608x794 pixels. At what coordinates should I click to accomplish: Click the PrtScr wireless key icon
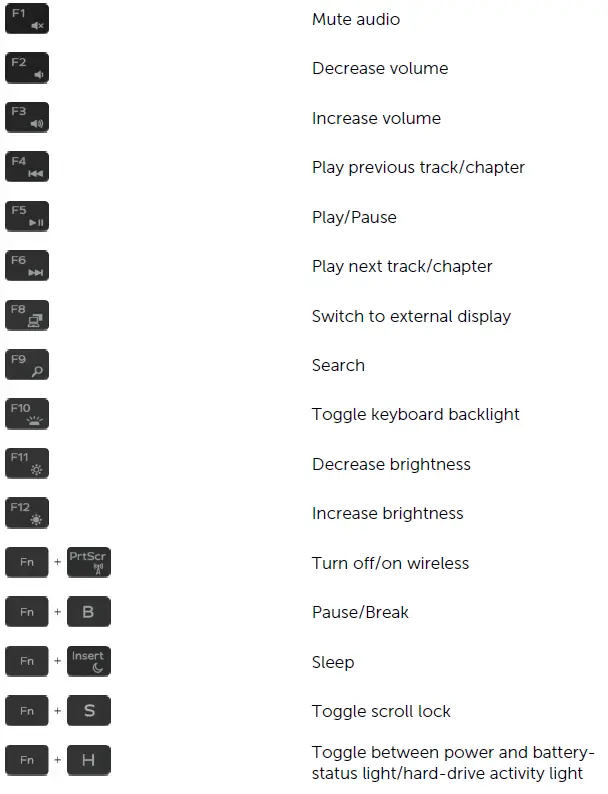(89, 562)
